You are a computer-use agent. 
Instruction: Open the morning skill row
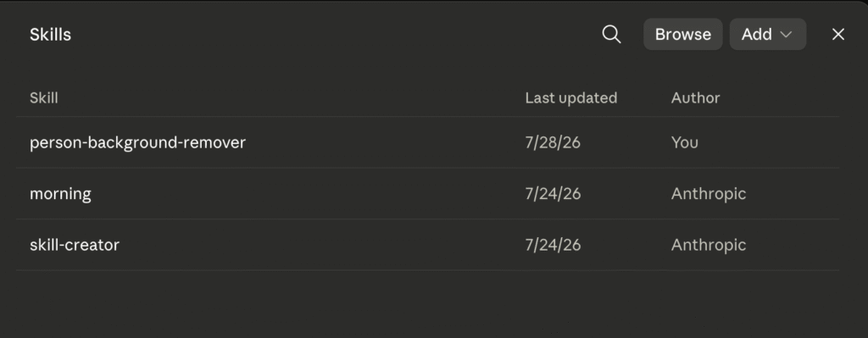click(427, 194)
